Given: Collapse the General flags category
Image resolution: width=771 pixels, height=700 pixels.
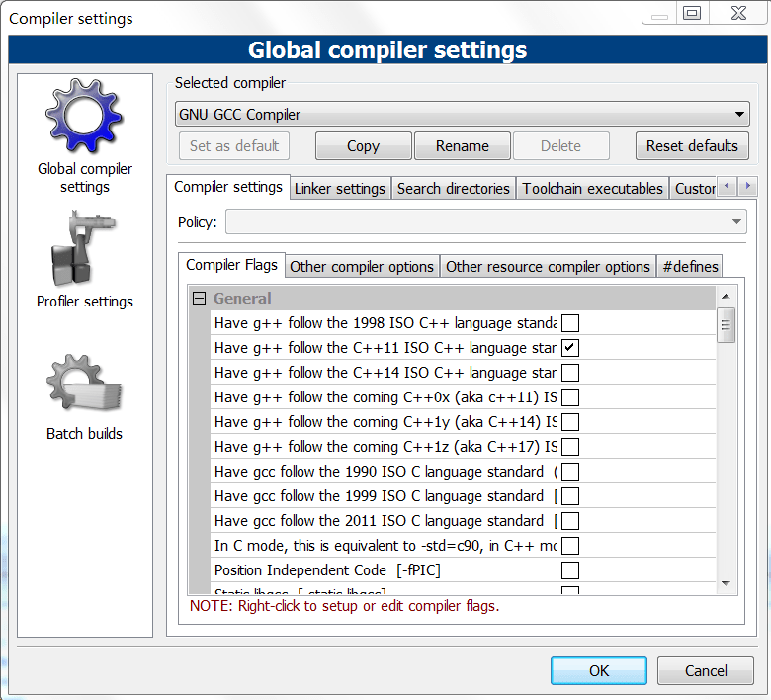Looking at the screenshot, I should [x=199, y=299].
